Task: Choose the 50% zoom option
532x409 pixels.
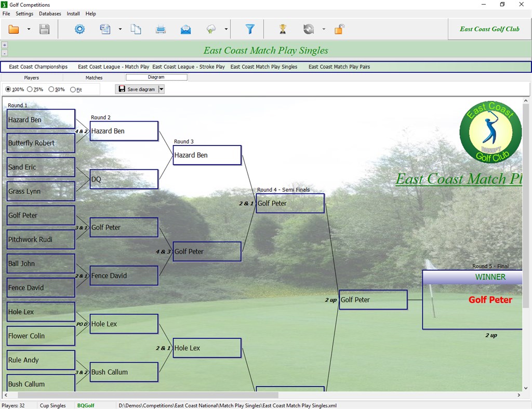Action: pyautogui.click(x=51, y=89)
